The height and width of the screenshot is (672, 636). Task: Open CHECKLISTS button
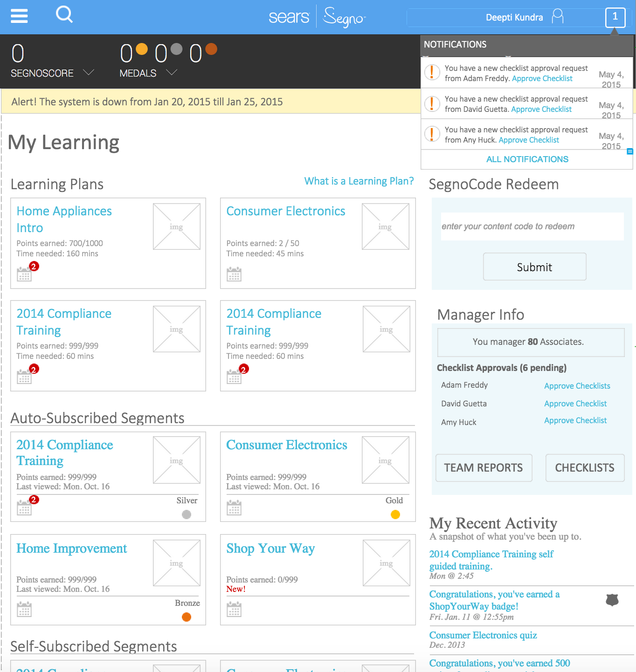point(585,468)
